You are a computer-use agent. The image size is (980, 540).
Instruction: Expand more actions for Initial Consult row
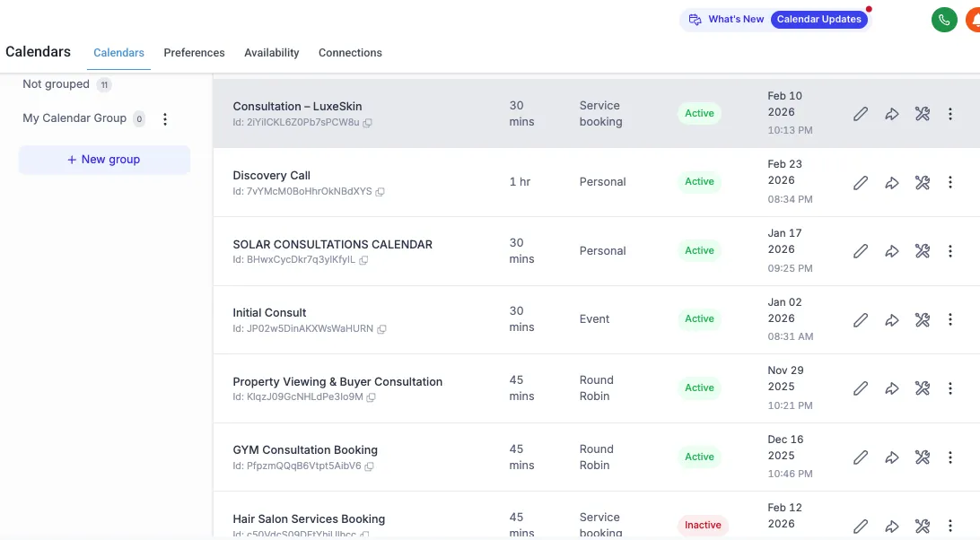(950, 320)
